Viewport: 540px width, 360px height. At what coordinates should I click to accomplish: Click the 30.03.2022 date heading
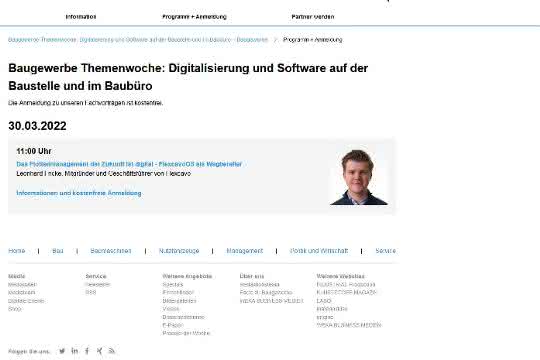37,126
